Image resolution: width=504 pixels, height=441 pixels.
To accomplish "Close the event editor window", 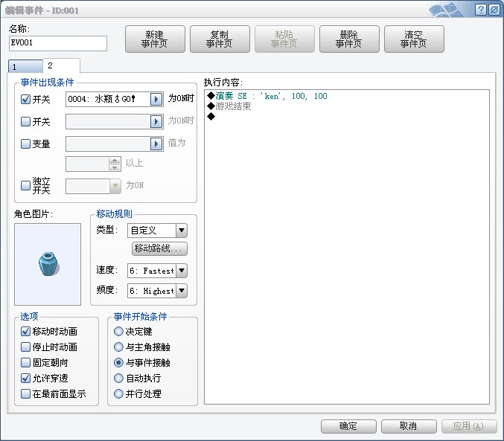I will 494,10.
